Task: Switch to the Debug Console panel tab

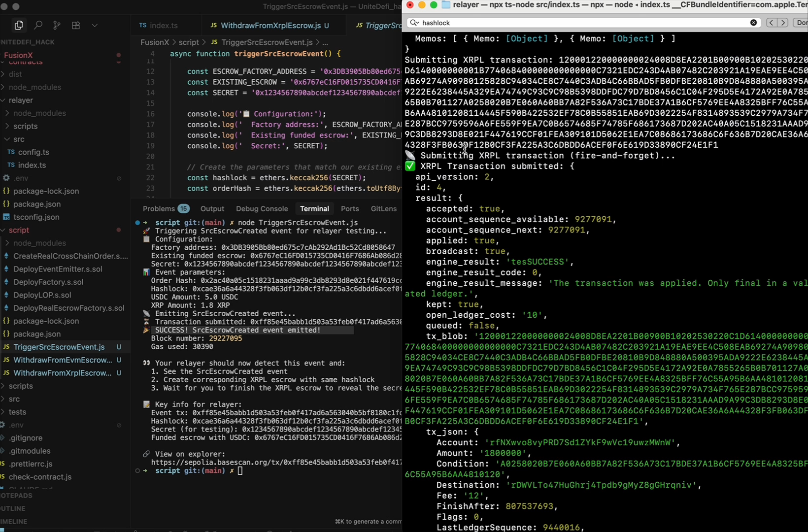Action: point(262,209)
